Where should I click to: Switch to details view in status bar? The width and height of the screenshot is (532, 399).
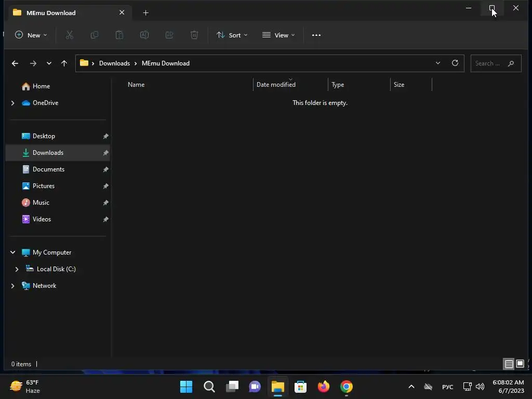pos(509,364)
